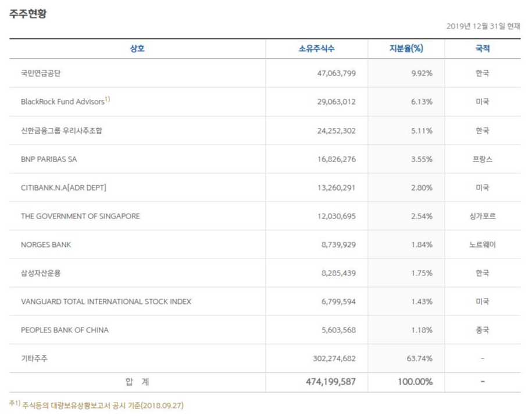
Task: Click the 소유주식수 column header
Action: tap(316, 48)
